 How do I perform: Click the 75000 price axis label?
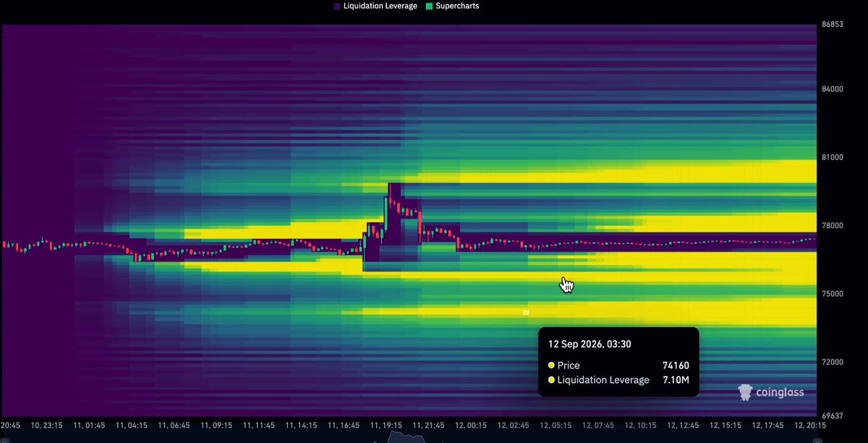tap(833, 293)
